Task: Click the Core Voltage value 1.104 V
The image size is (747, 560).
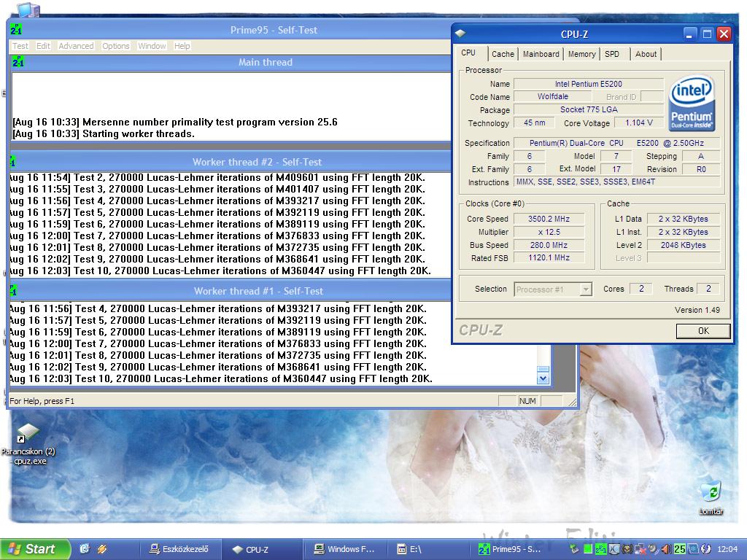Action: 638,122
